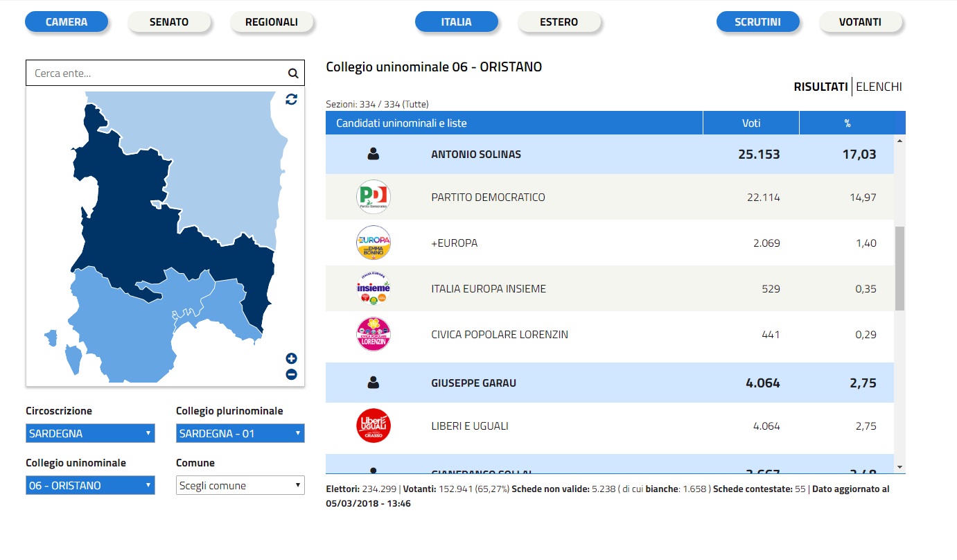Zoom out on the map

(x=291, y=374)
